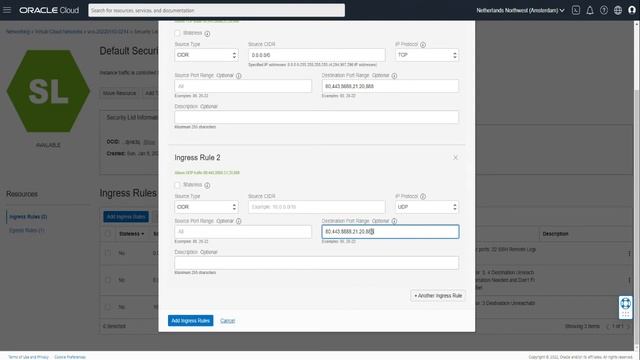
Task: Open the Source Type dropdown in Rule 2
Action: click(x=206, y=207)
